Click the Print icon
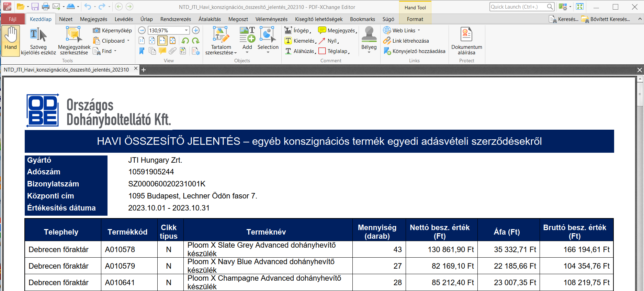Image resolution: width=644 pixels, height=291 pixels. pos(45,7)
